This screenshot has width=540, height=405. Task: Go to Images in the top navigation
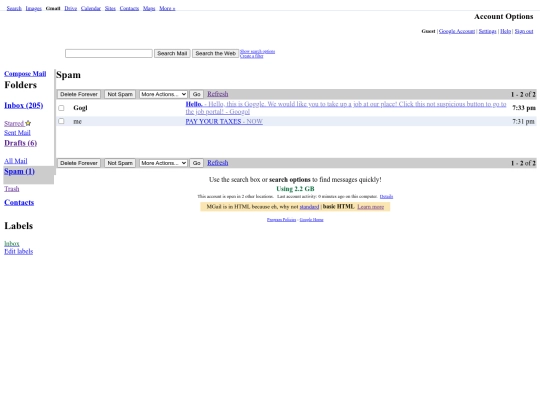(33, 8)
